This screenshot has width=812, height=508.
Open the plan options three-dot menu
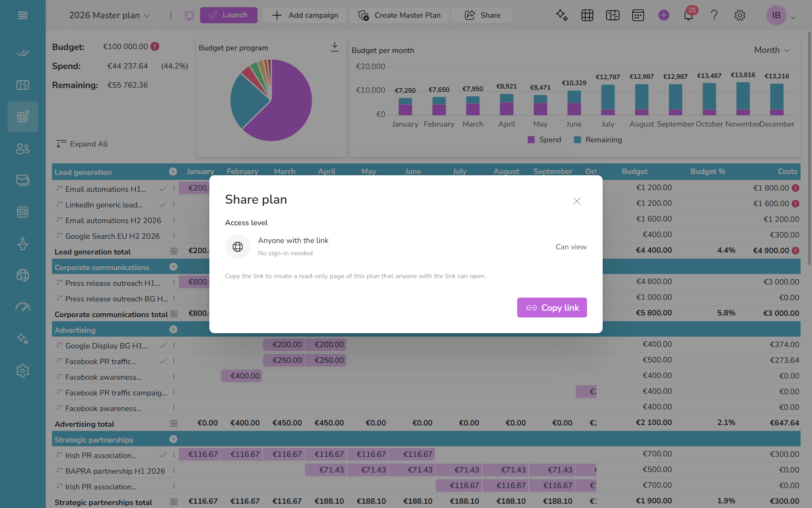click(x=171, y=15)
